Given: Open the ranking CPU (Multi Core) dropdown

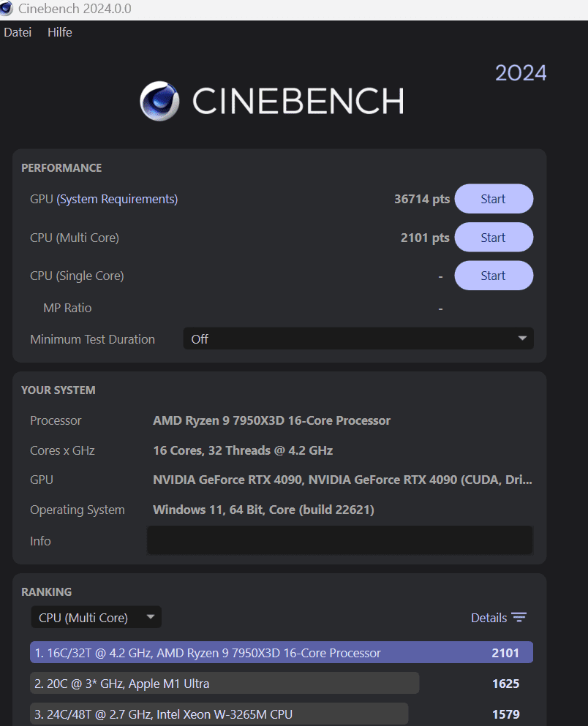Looking at the screenshot, I should (97, 617).
